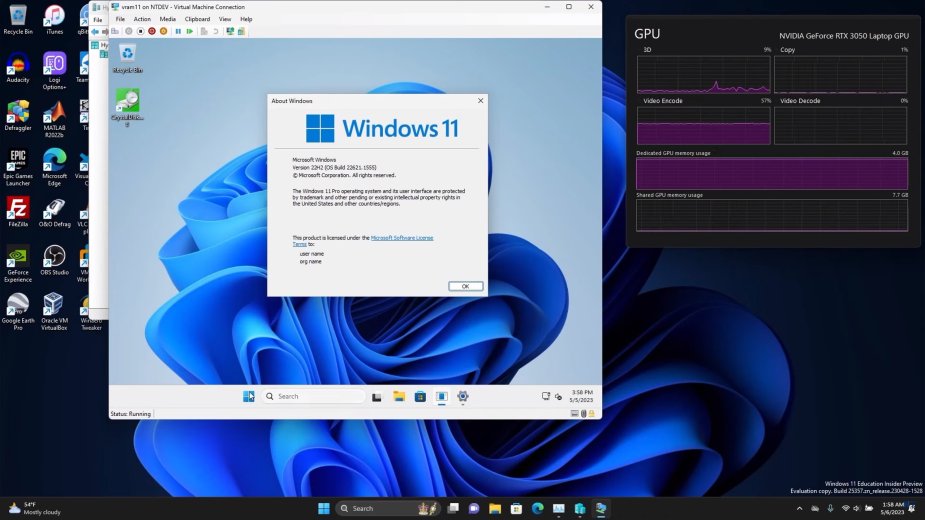Click the Enhanced Session toolbar icon
The image size is (925, 520).
tap(230, 31)
